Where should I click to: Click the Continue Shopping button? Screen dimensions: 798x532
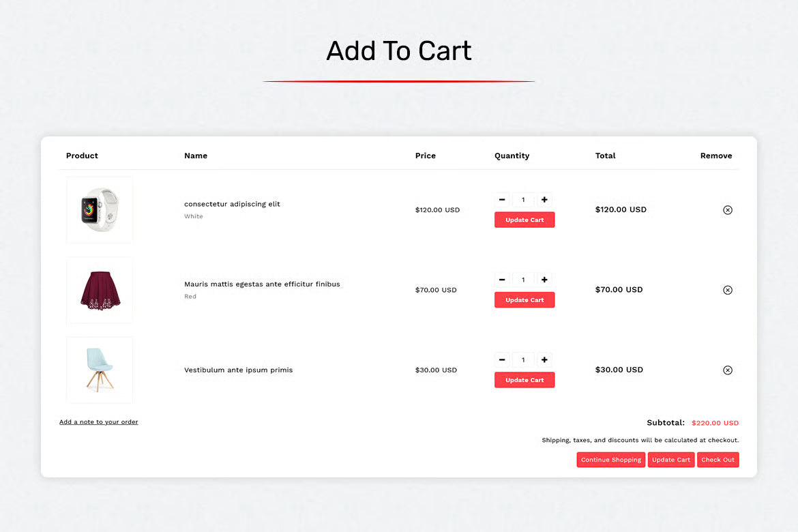(610, 459)
